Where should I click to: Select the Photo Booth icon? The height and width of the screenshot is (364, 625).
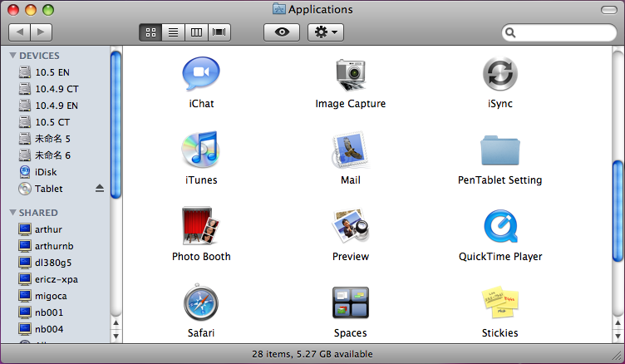point(200,226)
